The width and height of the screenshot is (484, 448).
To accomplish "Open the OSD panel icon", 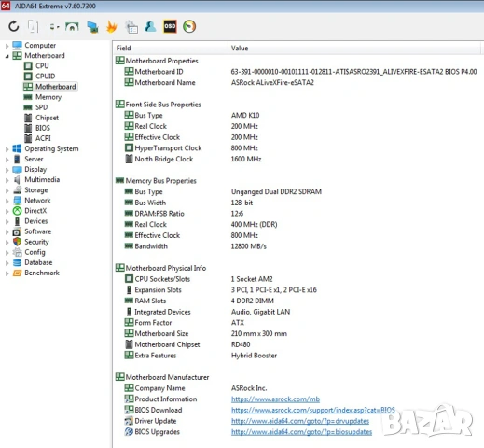I will [170, 26].
